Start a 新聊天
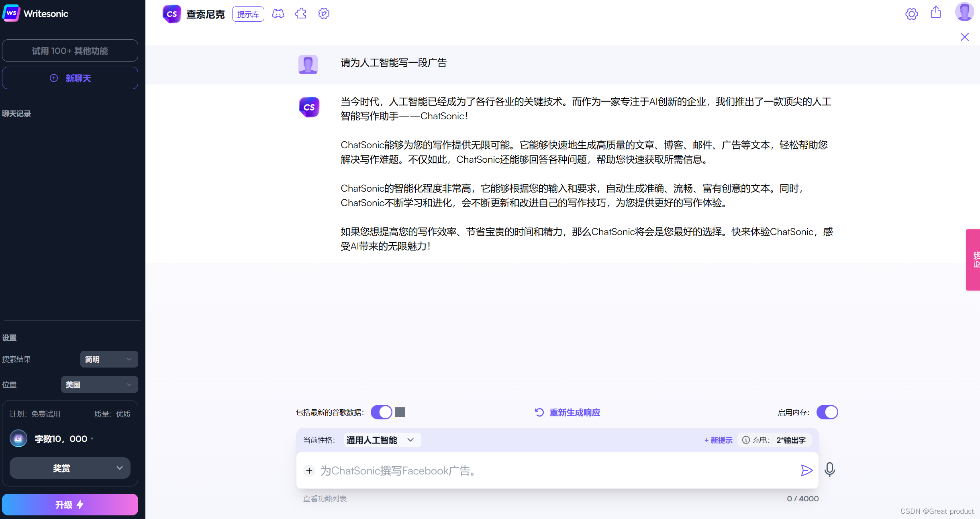Image resolution: width=980 pixels, height=519 pixels. pos(70,78)
